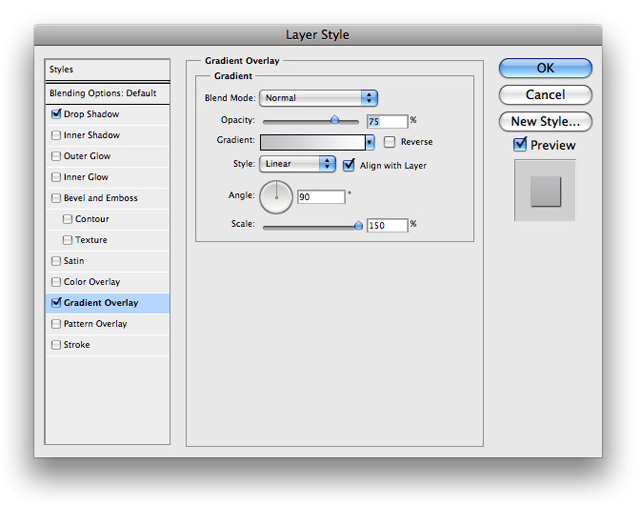This screenshot has height=505, width=640.
Task: Select the Contour label
Action: [92, 219]
